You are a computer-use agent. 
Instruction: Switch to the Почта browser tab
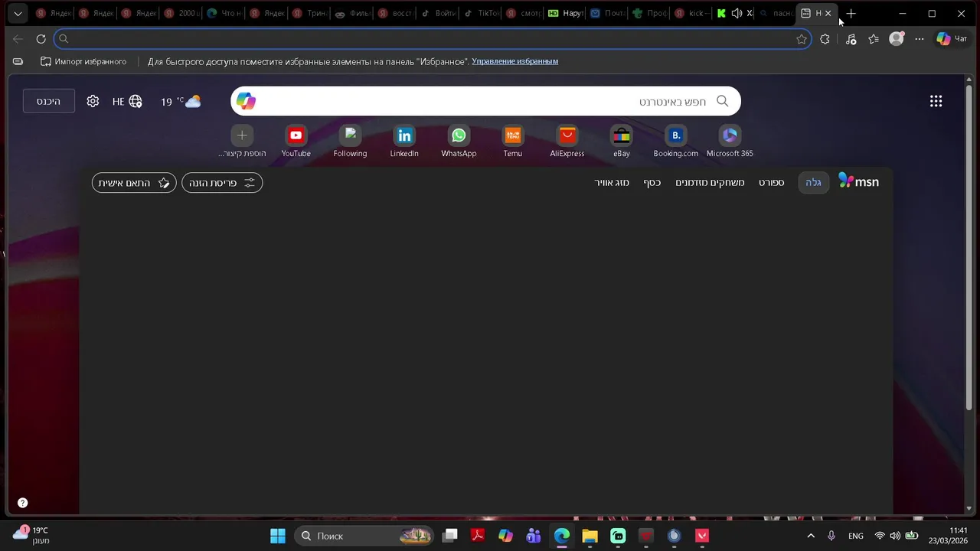[607, 14]
